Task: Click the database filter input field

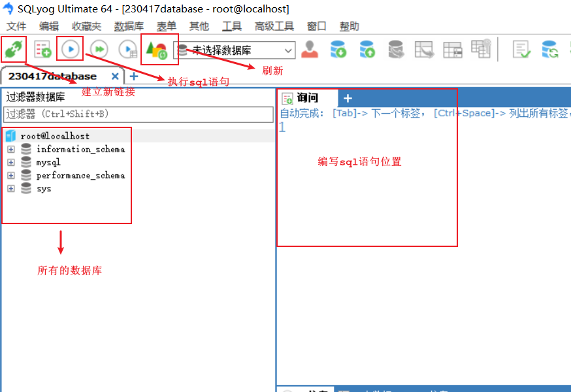Action: tap(139, 114)
